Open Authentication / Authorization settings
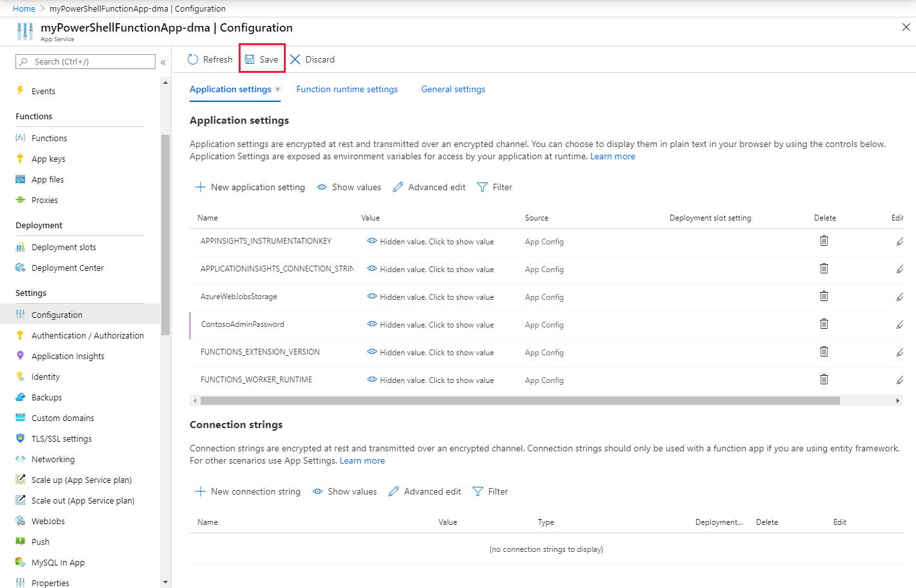This screenshot has height=588, width=916. [80, 335]
